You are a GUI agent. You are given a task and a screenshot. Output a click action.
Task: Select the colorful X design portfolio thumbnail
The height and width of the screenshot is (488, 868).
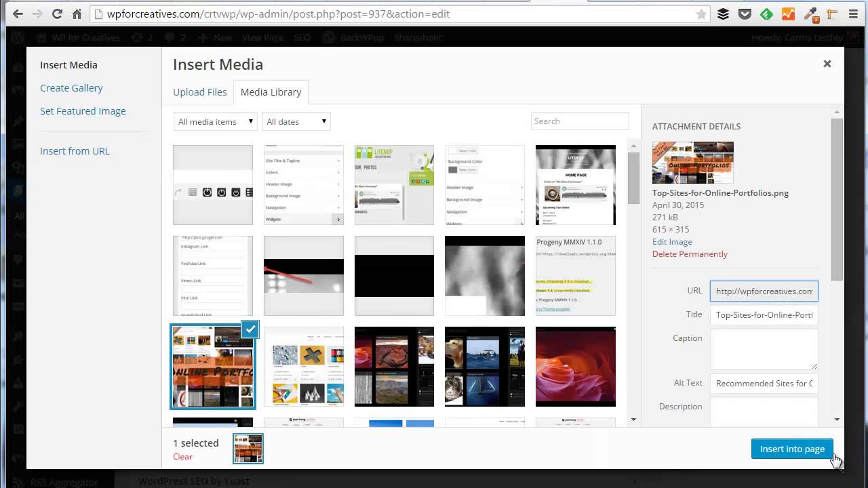coord(303,367)
